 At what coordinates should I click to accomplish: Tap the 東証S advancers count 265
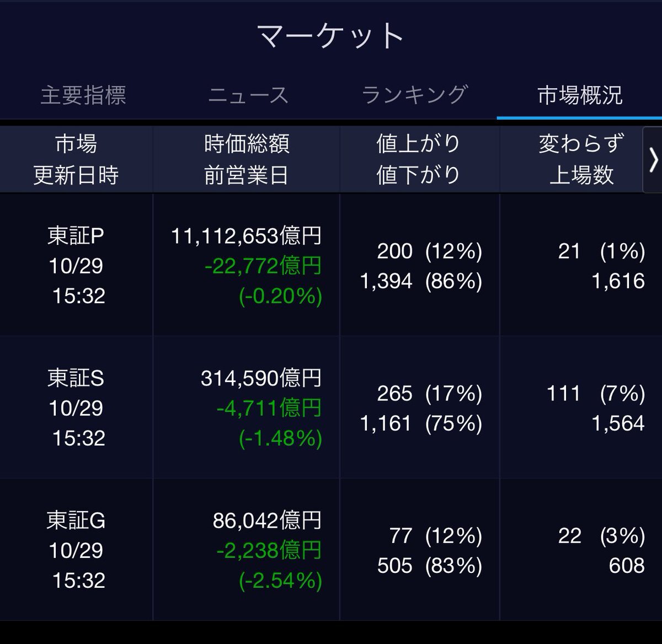pos(394,394)
